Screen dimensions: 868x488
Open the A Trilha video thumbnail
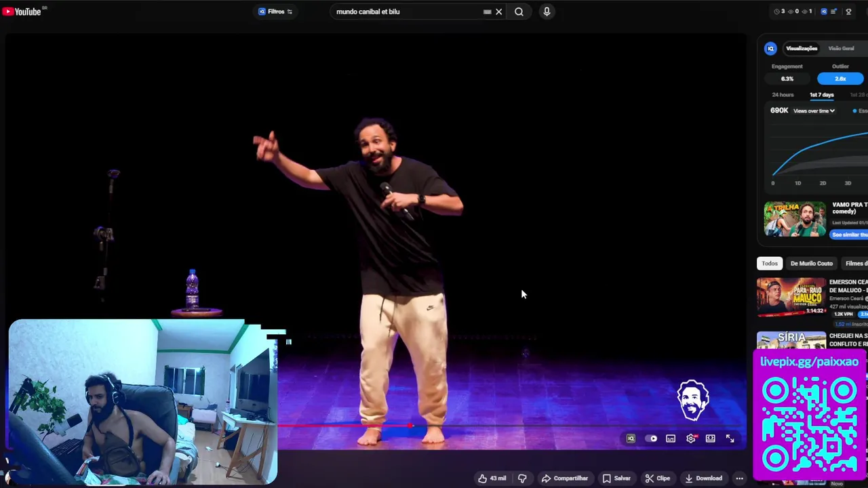click(795, 218)
